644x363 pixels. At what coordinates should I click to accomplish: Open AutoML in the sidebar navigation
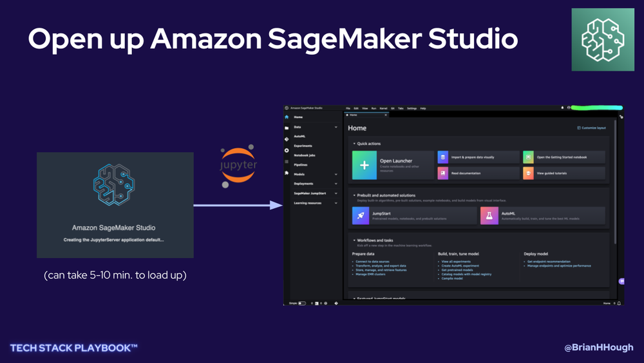[x=299, y=137]
